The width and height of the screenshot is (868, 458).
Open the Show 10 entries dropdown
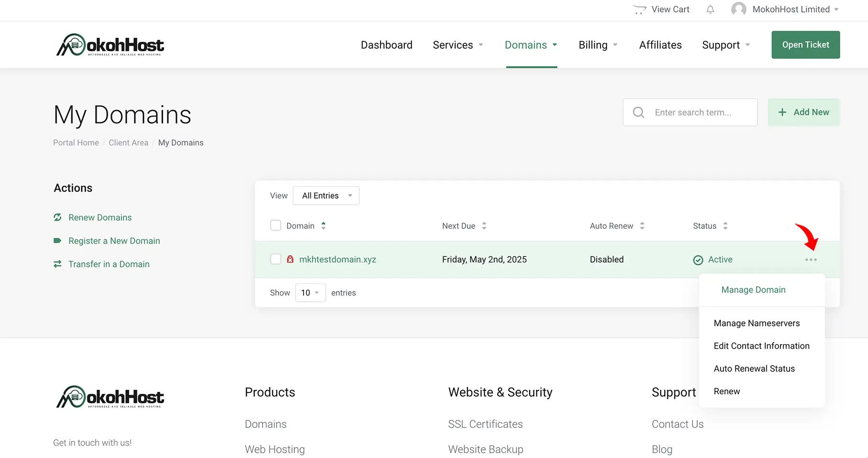tap(311, 293)
